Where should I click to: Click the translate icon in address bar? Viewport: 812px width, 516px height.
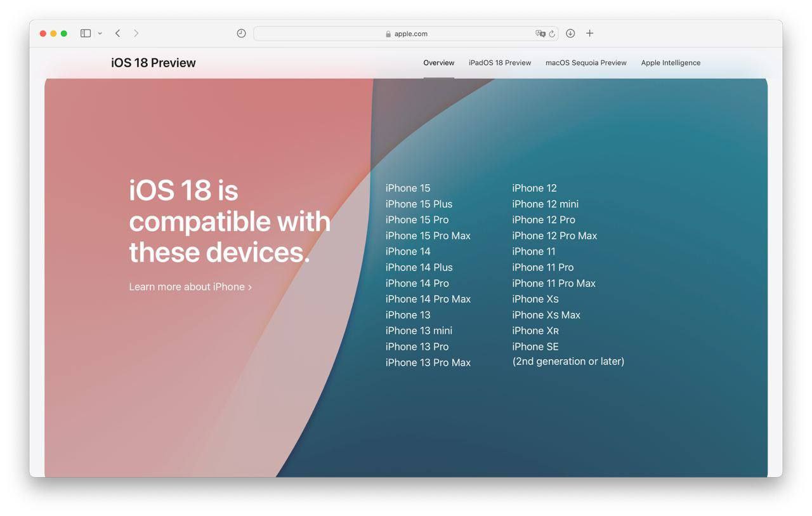(x=540, y=34)
